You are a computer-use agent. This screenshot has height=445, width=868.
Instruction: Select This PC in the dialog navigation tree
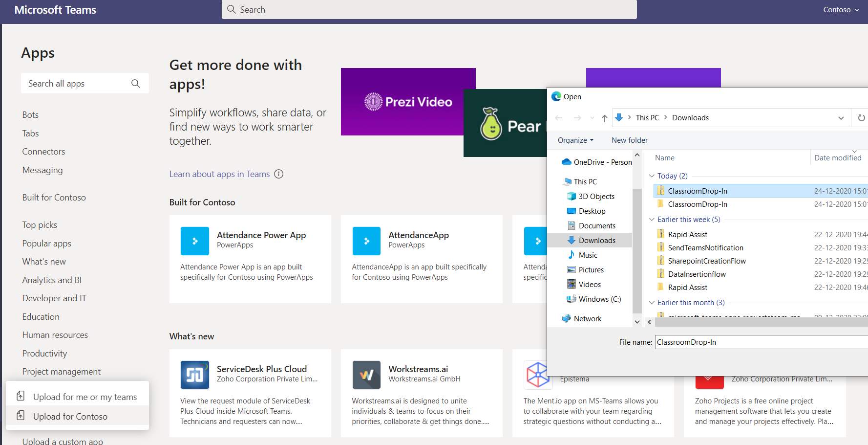[580, 182]
